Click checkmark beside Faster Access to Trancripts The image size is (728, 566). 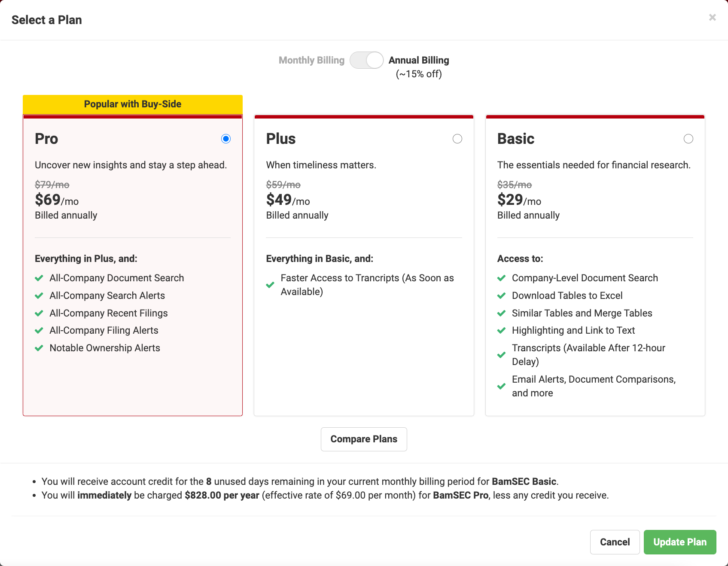(270, 285)
